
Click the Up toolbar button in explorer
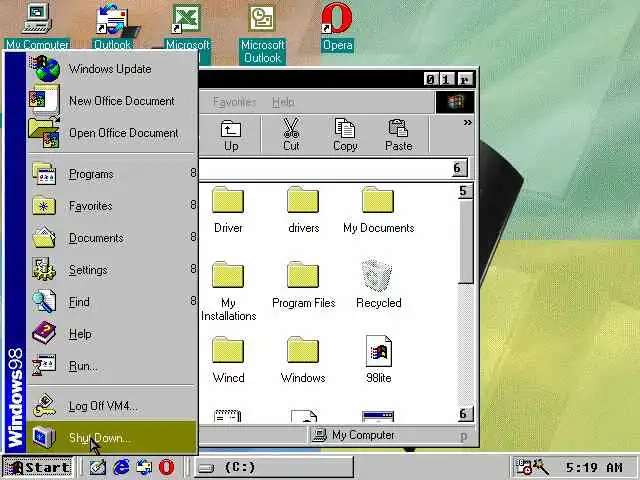(231, 135)
